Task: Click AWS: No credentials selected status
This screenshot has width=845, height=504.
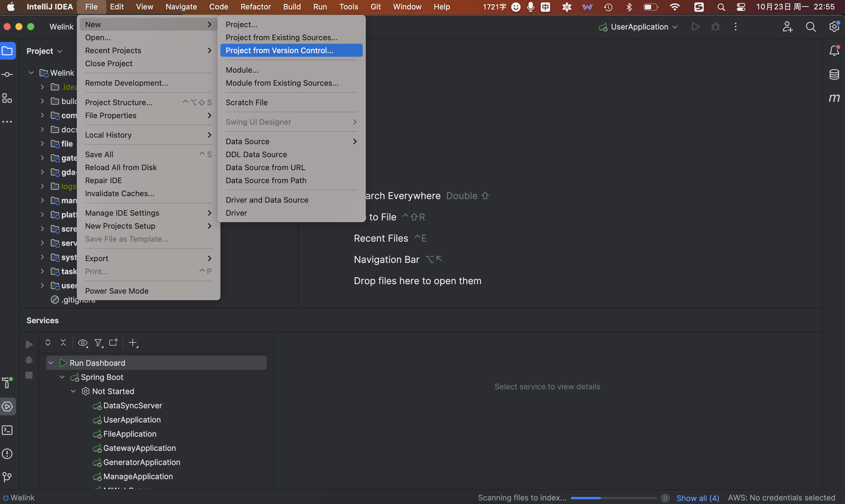Action: click(781, 498)
